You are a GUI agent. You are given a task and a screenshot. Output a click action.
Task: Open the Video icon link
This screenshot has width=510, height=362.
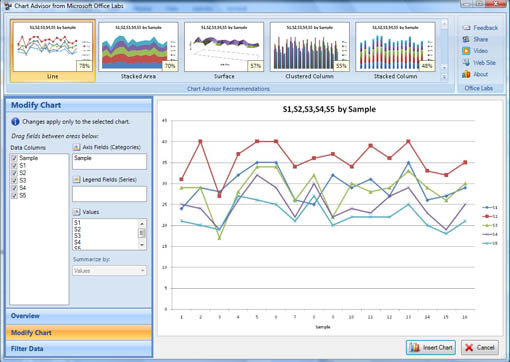click(x=466, y=51)
